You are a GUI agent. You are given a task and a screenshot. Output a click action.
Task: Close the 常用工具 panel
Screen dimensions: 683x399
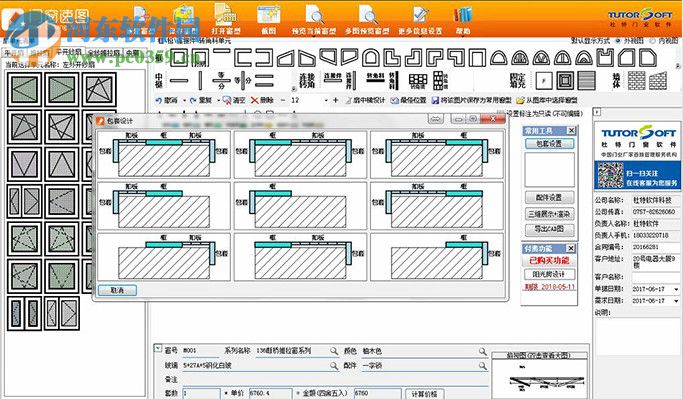point(571,130)
